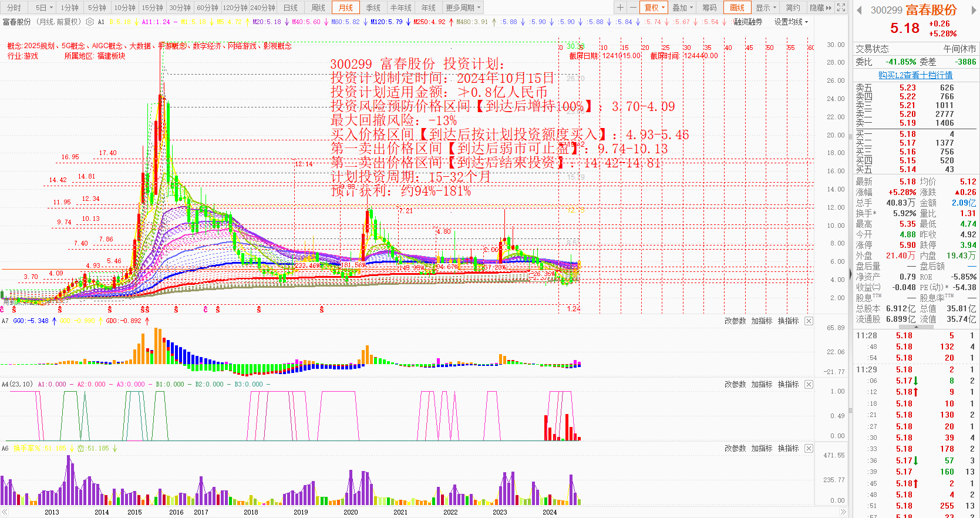
Task: Switch to 15分钟 chart tab
Action: (x=152, y=8)
